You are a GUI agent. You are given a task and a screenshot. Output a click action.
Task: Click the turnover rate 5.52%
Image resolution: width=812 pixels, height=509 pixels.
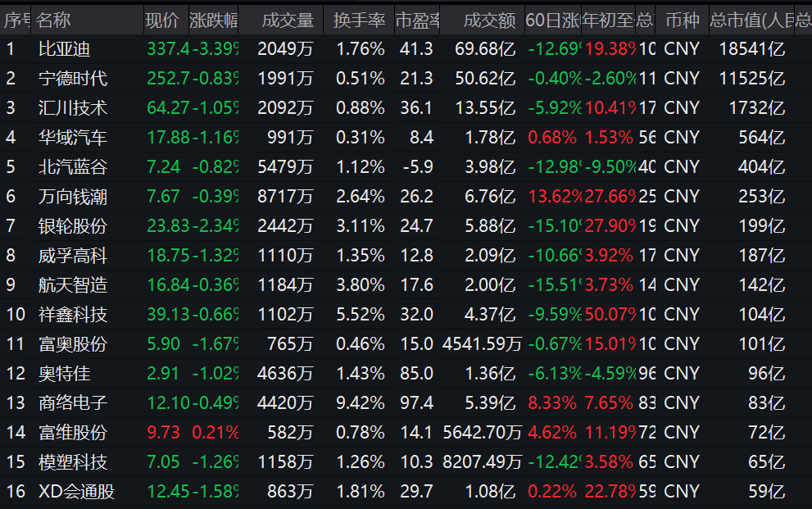(x=361, y=315)
